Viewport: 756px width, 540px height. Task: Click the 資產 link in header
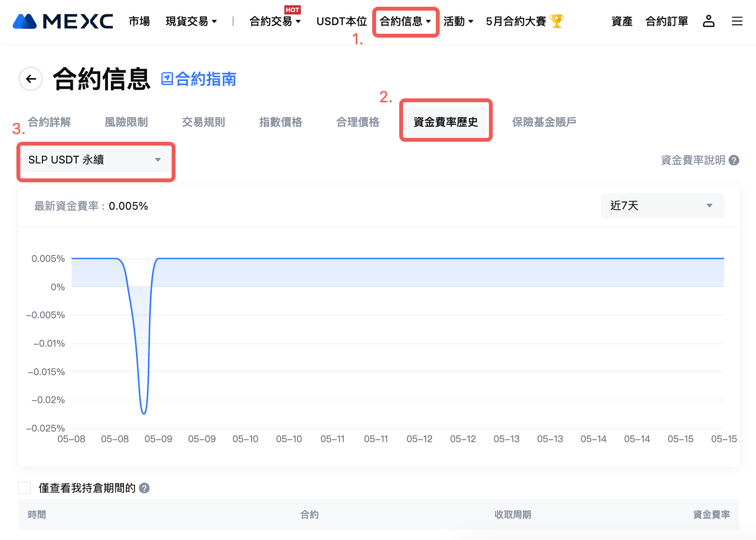click(621, 21)
